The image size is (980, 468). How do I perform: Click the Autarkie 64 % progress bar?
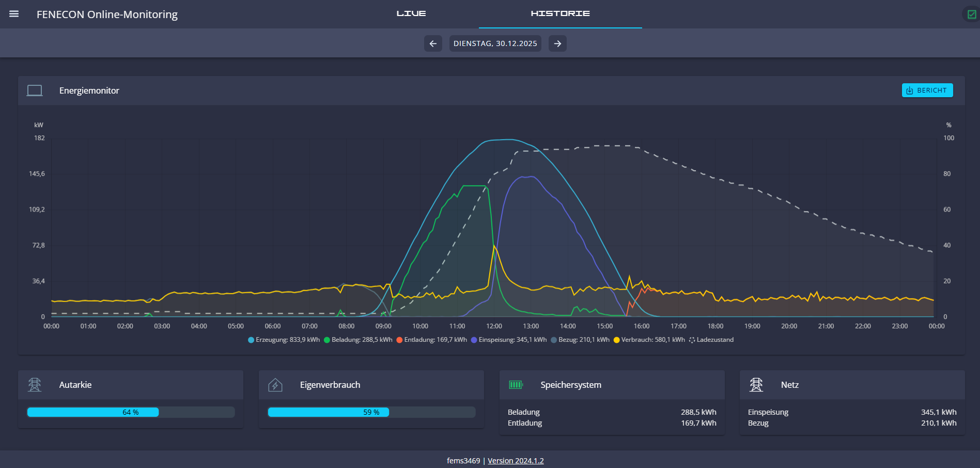[131, 412]
